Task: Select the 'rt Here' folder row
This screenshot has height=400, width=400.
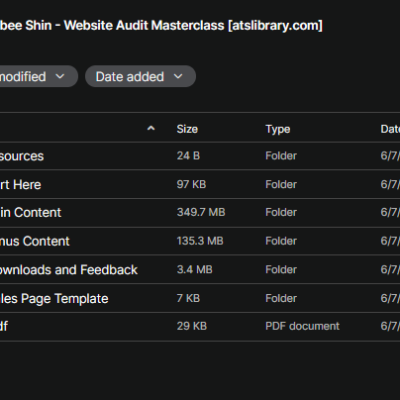Action: click(200, 184)
